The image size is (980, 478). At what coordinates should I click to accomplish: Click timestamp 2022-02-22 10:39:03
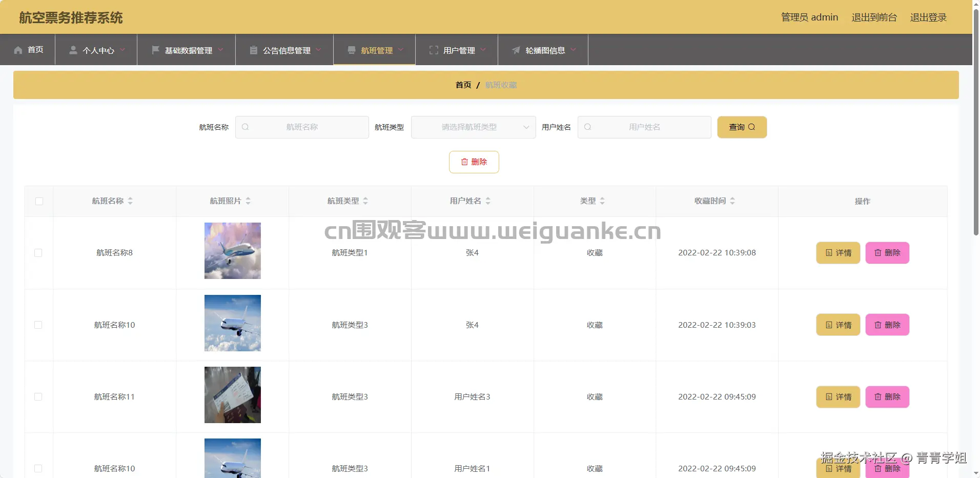(x=717, y=325)
